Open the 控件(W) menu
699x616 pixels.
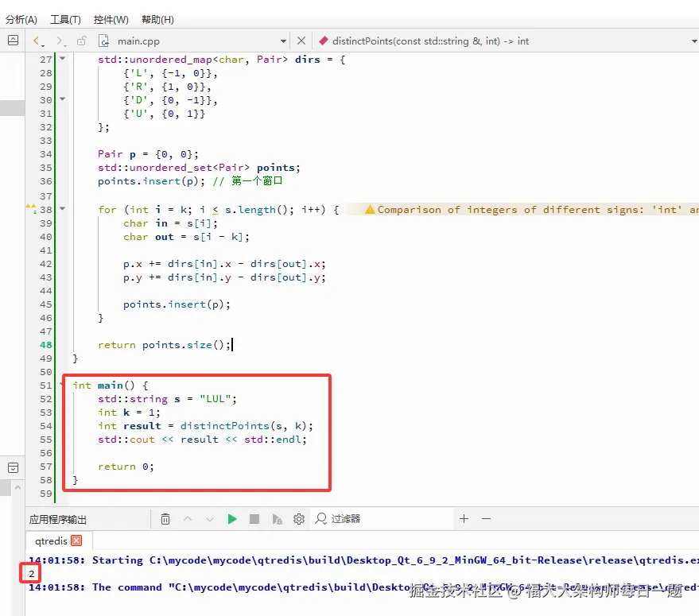[111, 20]
